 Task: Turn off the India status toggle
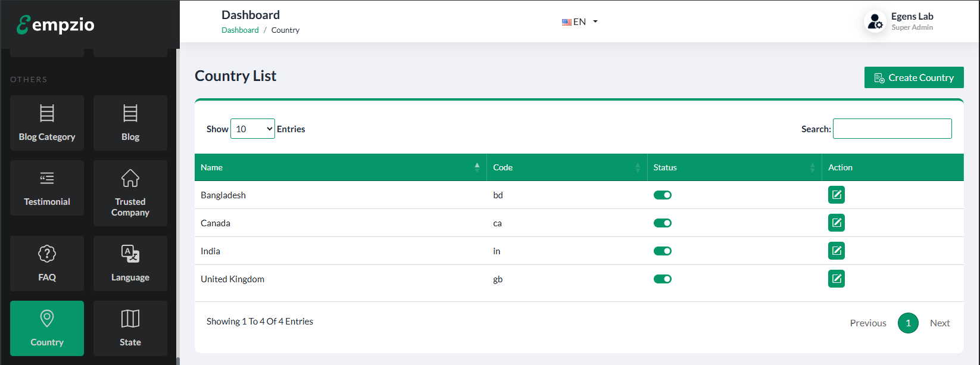pos(662,251)
